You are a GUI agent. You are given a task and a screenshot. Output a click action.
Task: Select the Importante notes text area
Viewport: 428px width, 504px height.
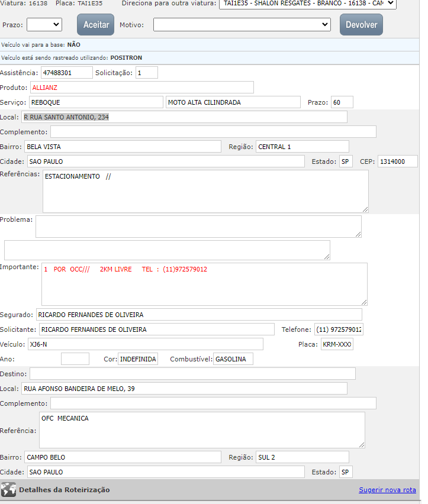tap(204, 284)
